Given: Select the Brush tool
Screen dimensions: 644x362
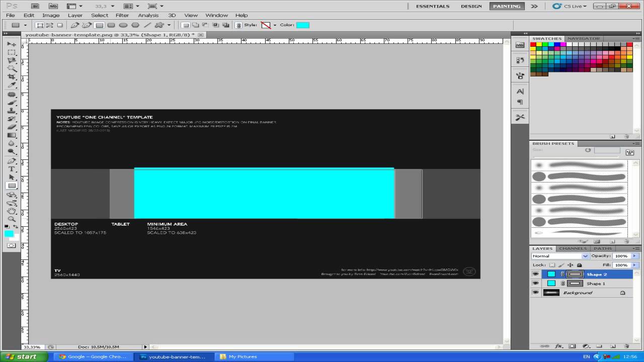Looking at the screenshot, I should pos(11,103).
